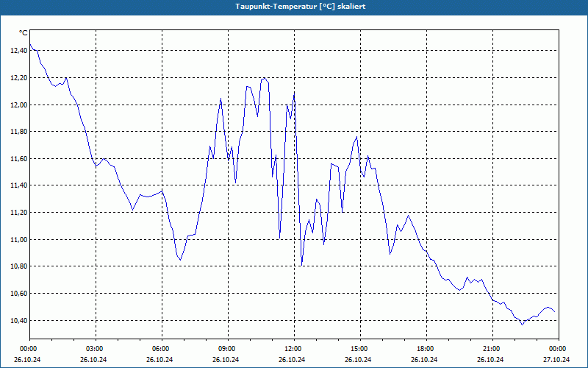Click the 26.10.24 date under 12:00
The height and width of the screenshot is (368, 588).
292,359
